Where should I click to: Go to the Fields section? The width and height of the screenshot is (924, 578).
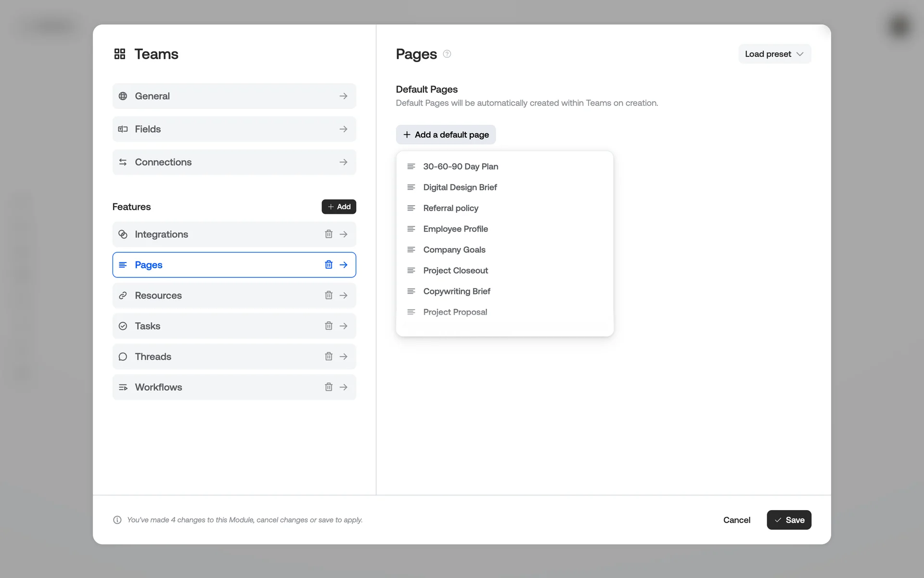point(234,129)
